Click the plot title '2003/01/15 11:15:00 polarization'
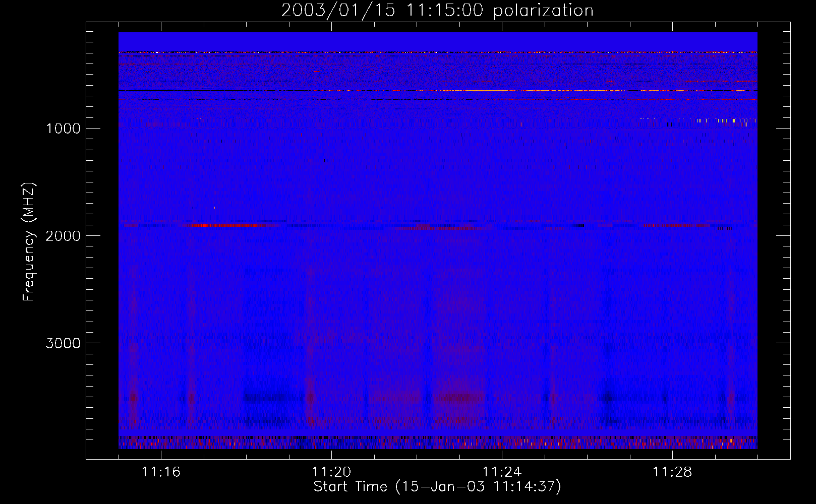816x504 pixels. (437, 11)
